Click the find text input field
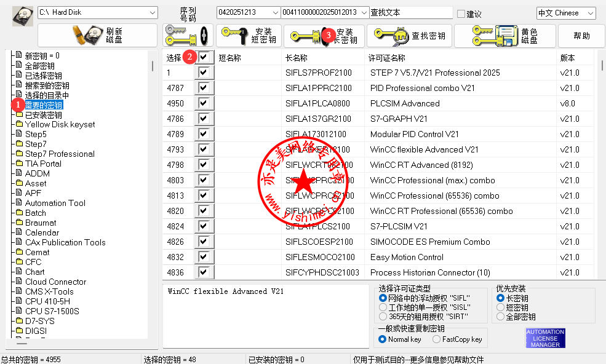 click(x=410, y=13)
